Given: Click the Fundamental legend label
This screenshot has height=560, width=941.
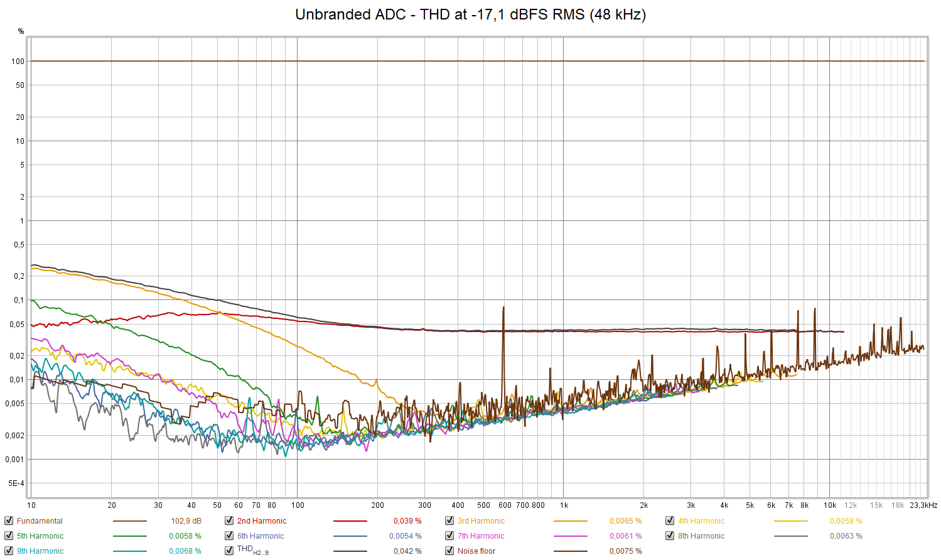Looking at the screenshot, I should click(x=40, y=521).
